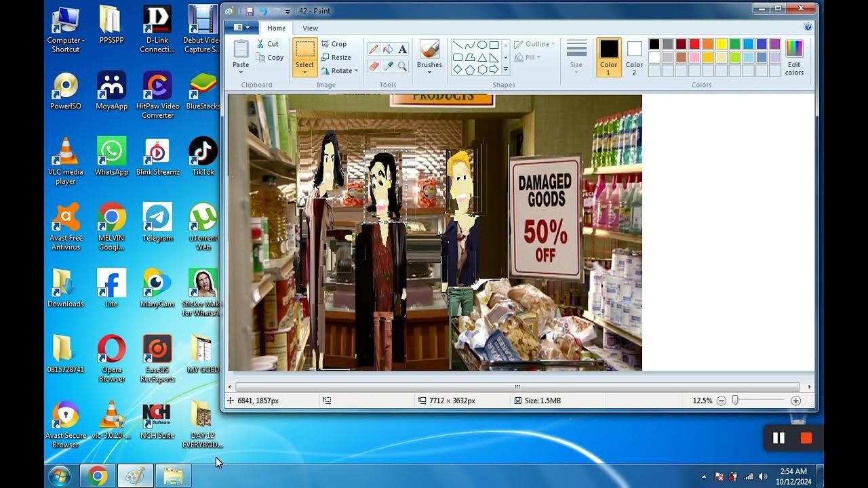Select the Pencil tool in Paint
868x488 pixels.
coord(374,49)
